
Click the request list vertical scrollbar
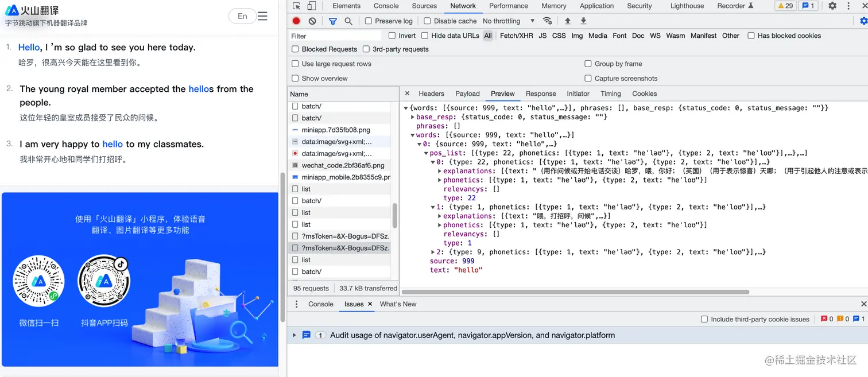tap(395, 216)
